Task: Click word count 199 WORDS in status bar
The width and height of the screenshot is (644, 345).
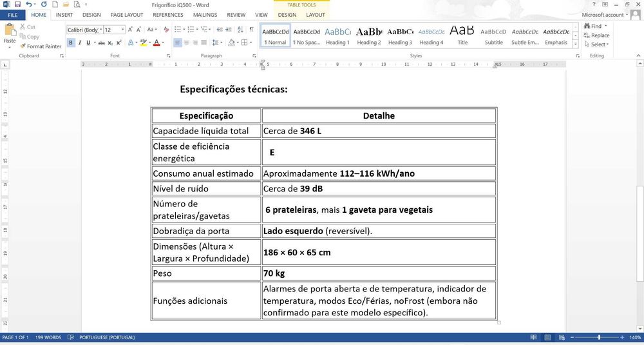Action: [48, 337]
